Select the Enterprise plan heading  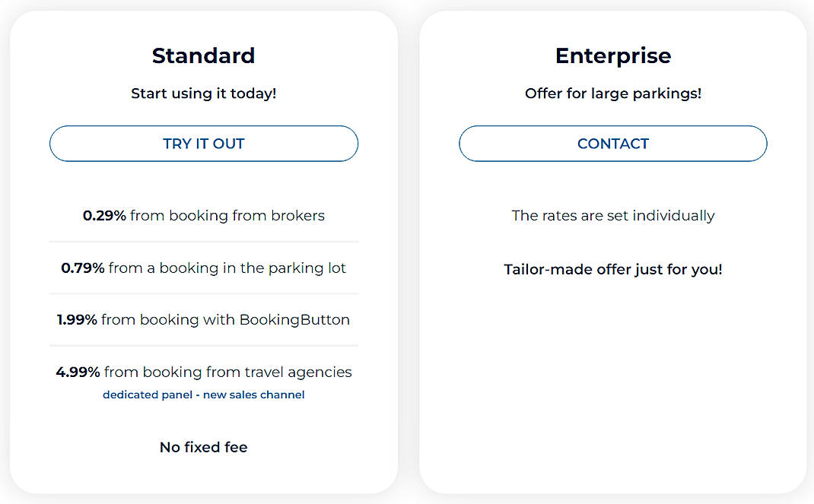(x=612, y=55)
